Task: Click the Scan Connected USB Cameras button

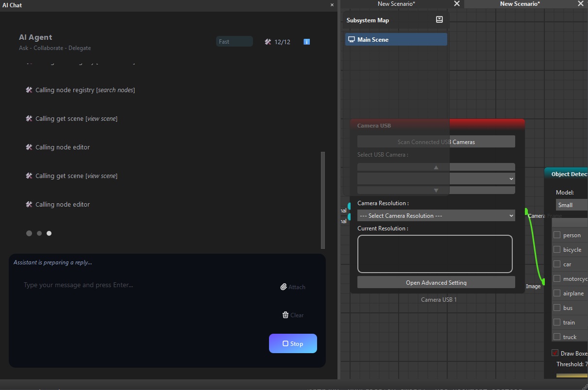Action: pyautogui.click(x=436, y=141)
